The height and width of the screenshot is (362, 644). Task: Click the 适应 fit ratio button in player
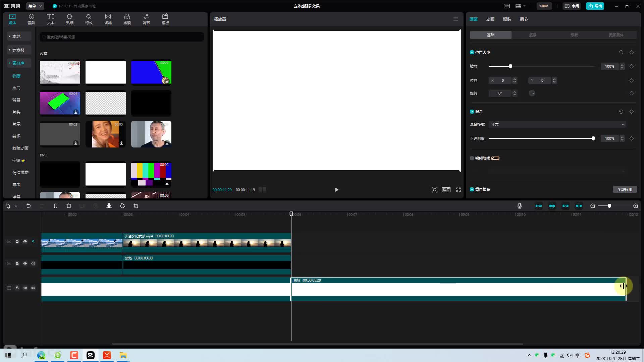[446, 190]
